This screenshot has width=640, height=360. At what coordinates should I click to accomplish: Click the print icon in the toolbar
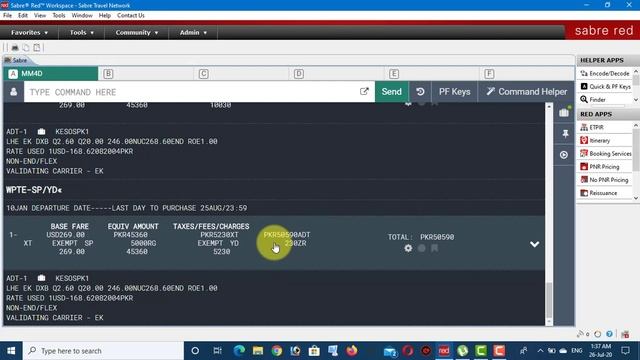[x=15, y=48]
